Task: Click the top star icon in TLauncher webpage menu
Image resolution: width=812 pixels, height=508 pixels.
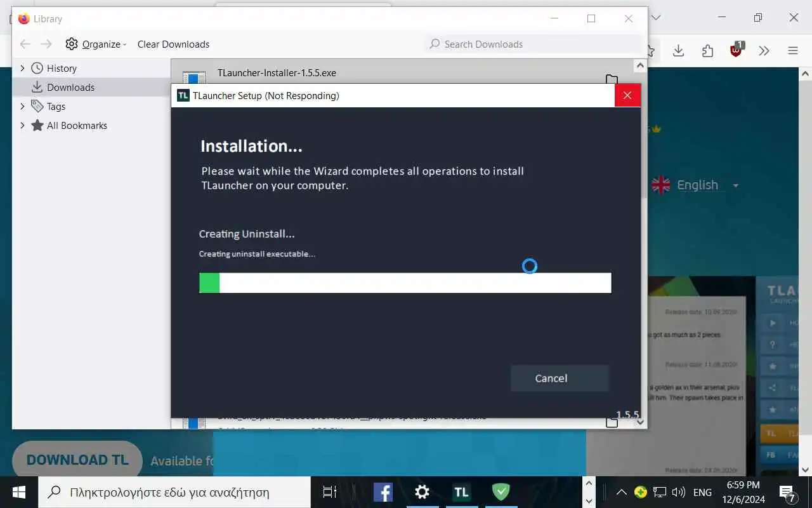Action: coord(773,366)
